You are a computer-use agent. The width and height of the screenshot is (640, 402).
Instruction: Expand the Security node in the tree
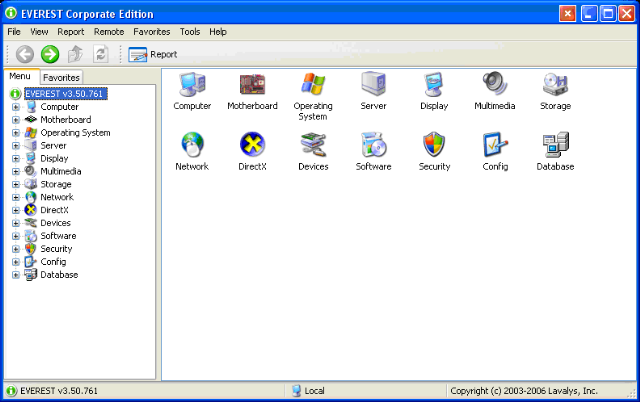pos(16,249)
